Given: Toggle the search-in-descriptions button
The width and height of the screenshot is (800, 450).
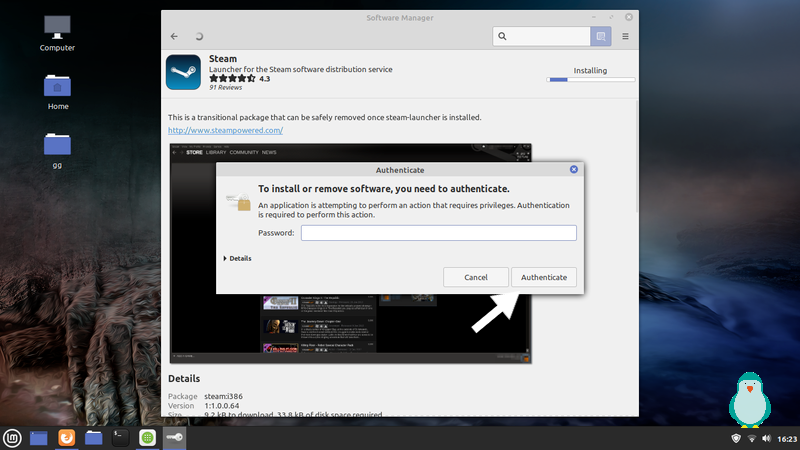Looking at the screenshot, I should 601,36.
